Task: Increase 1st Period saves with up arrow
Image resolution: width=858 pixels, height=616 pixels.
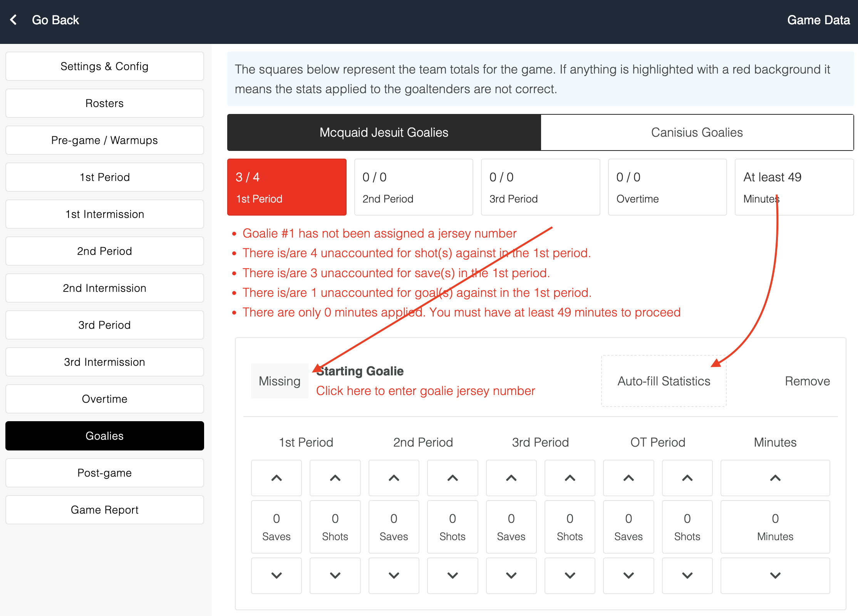Action: (x=276, y=478)
